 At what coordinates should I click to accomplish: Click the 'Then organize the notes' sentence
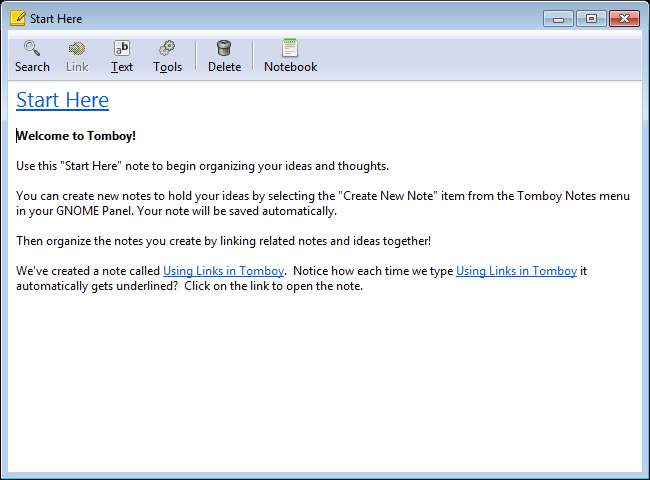pyautogui.click(x=223, y=241)
